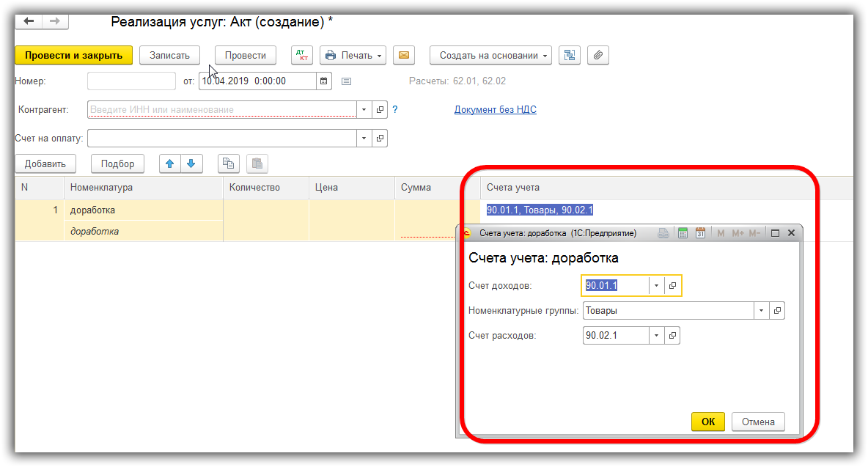Click the copy rows icon

(x=228, y=163)
